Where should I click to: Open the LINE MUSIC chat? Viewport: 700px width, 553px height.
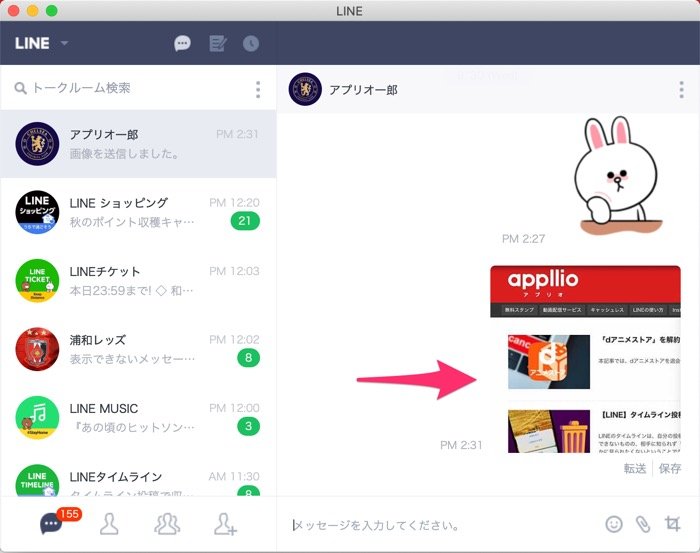pos(138,417)
